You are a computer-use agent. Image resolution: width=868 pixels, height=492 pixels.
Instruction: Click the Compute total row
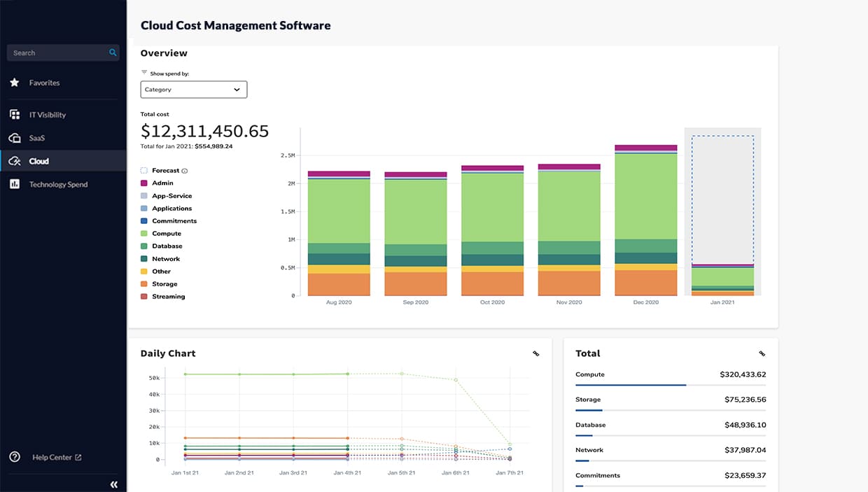(x=671, y=379)
